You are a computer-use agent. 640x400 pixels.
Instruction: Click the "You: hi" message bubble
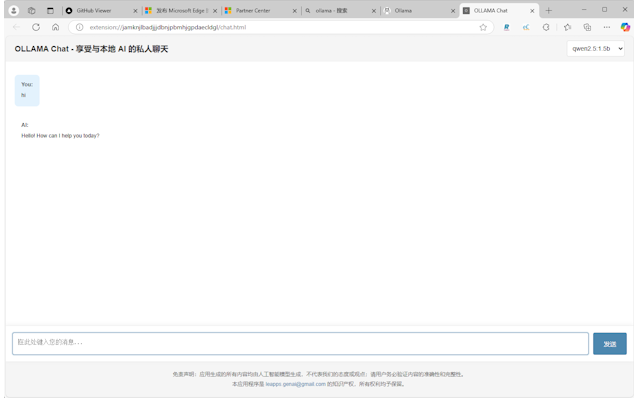pos(27,90)
